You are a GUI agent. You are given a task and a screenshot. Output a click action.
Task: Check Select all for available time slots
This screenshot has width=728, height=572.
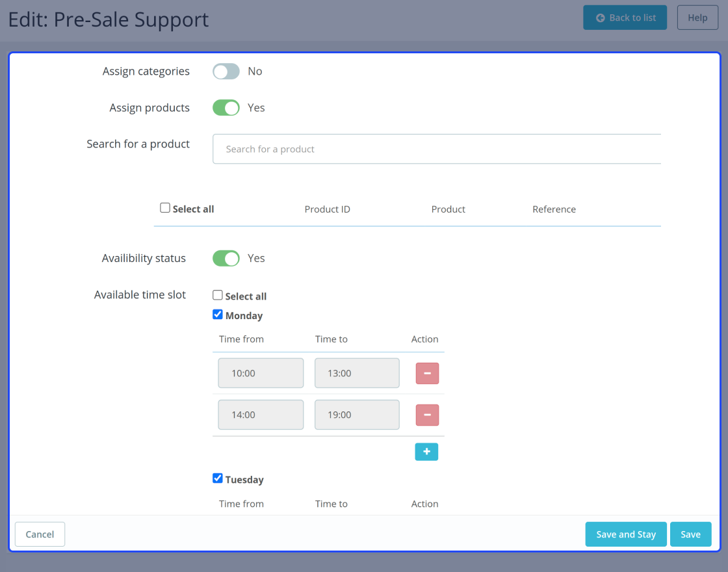click(217, 295)
